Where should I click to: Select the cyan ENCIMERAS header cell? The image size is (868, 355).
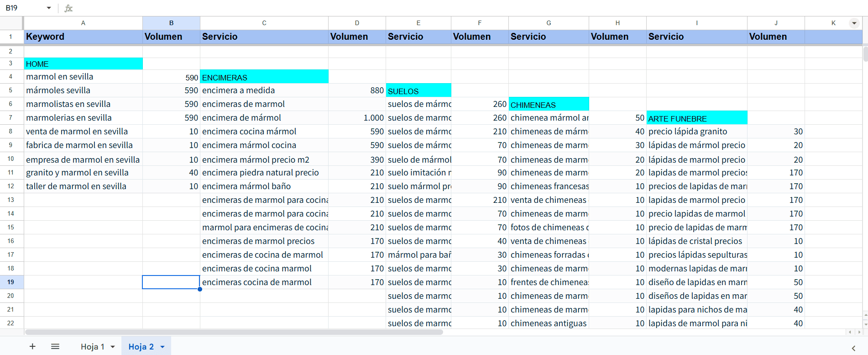(264, 77)
